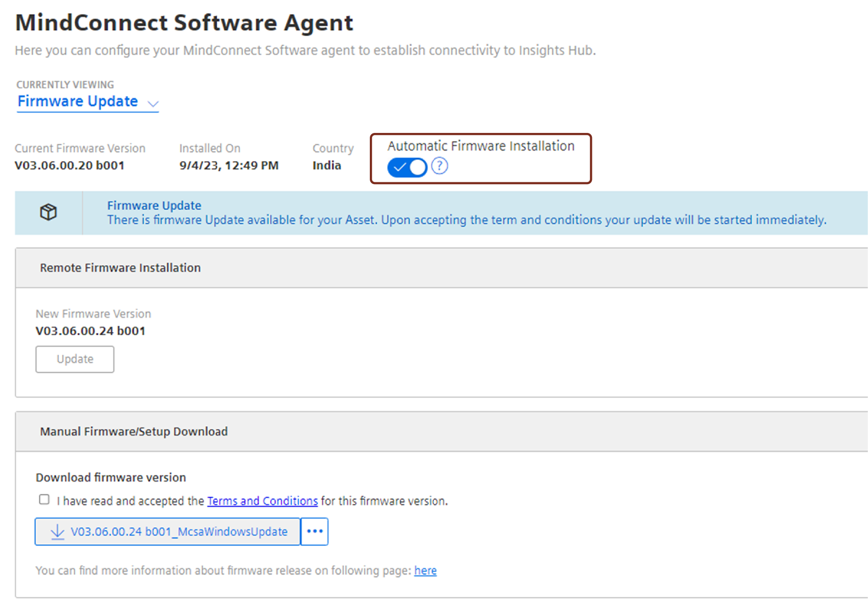Click the Manual Firmware/Setup Download header
868x612 pixels.
click(441, 432)
